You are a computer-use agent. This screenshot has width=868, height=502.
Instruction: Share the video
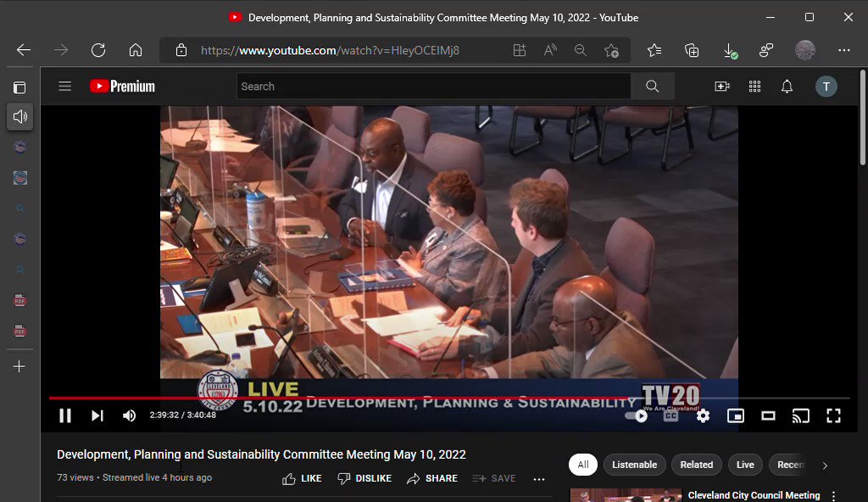pos(431,478)
